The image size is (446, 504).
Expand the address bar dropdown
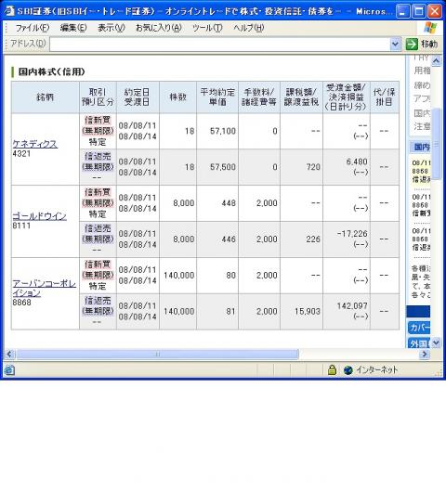[395, 44]
